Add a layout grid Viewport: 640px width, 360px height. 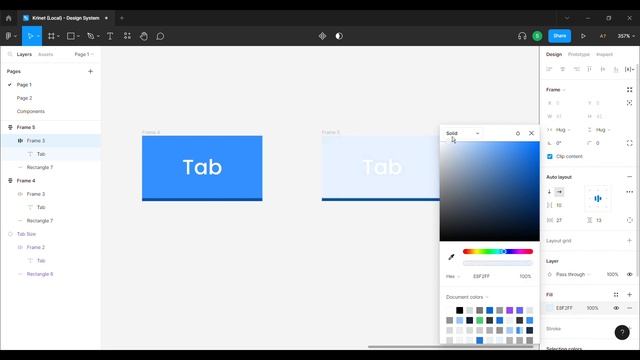629,240
